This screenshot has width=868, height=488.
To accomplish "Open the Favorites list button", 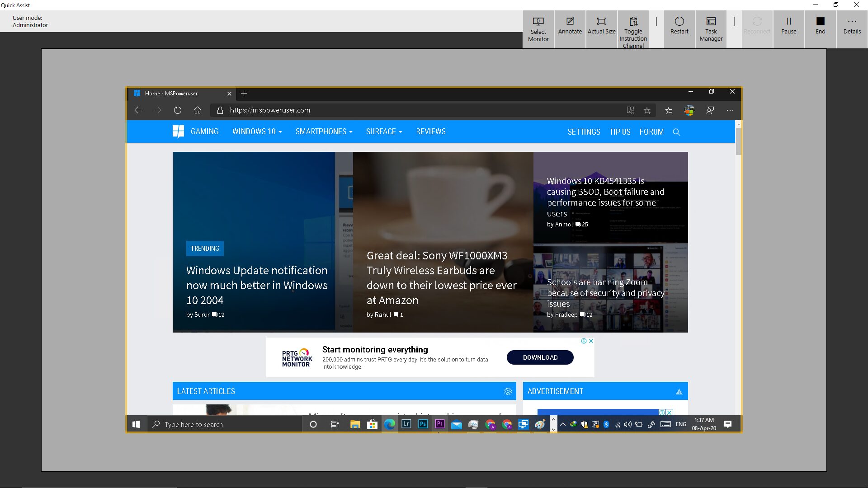I will coord(669,110).
